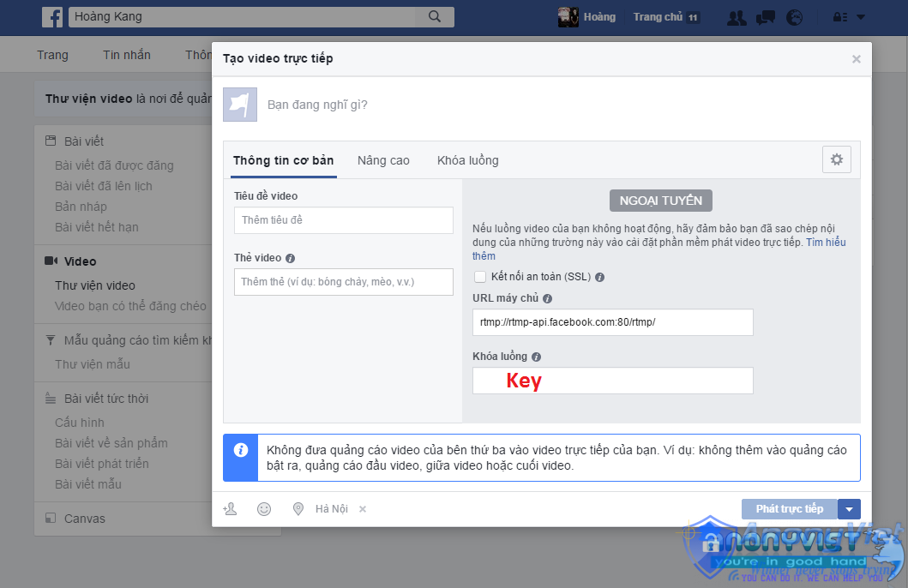Click info icon beside Thẻ video
Screen dimensions: 908x588
290,258
